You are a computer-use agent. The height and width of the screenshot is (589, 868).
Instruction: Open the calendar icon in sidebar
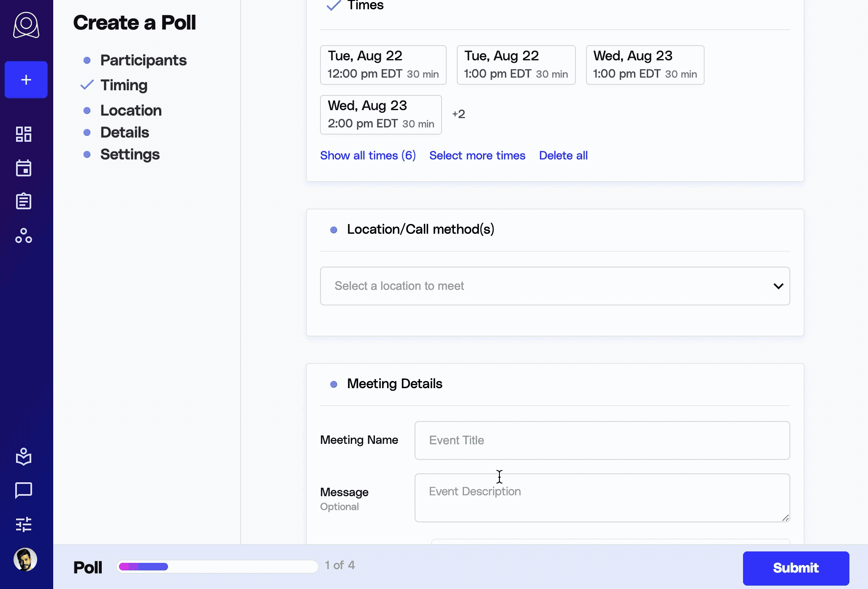[24, 168]
